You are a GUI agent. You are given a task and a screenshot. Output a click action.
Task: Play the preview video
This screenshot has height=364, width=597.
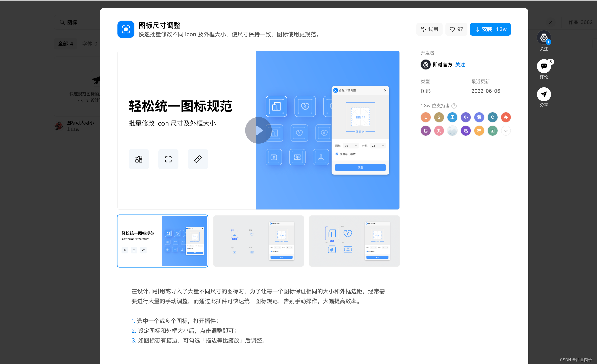click(x=258, y=130)
